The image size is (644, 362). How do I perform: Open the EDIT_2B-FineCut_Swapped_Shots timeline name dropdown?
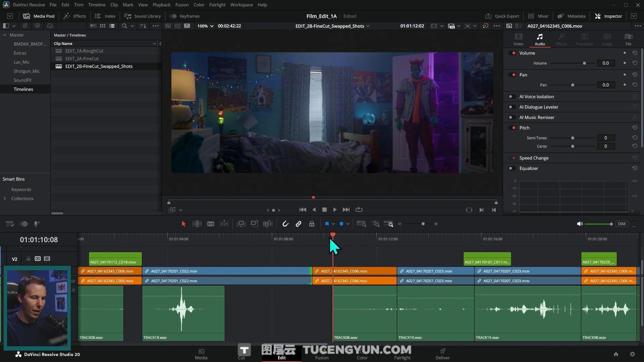368,26
